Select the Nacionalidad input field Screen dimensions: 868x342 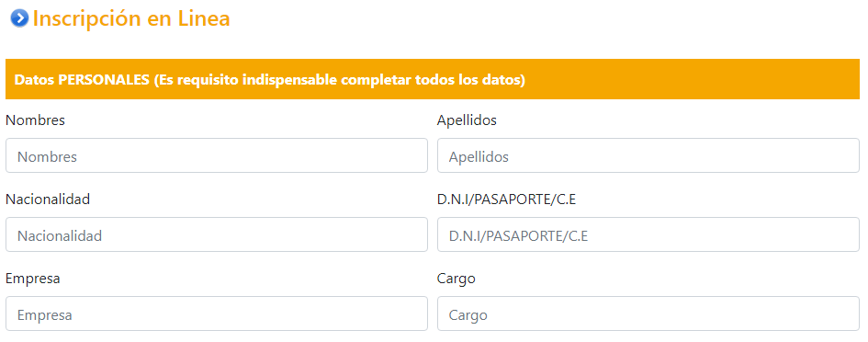pyautogui.click(x=217, y=234)
